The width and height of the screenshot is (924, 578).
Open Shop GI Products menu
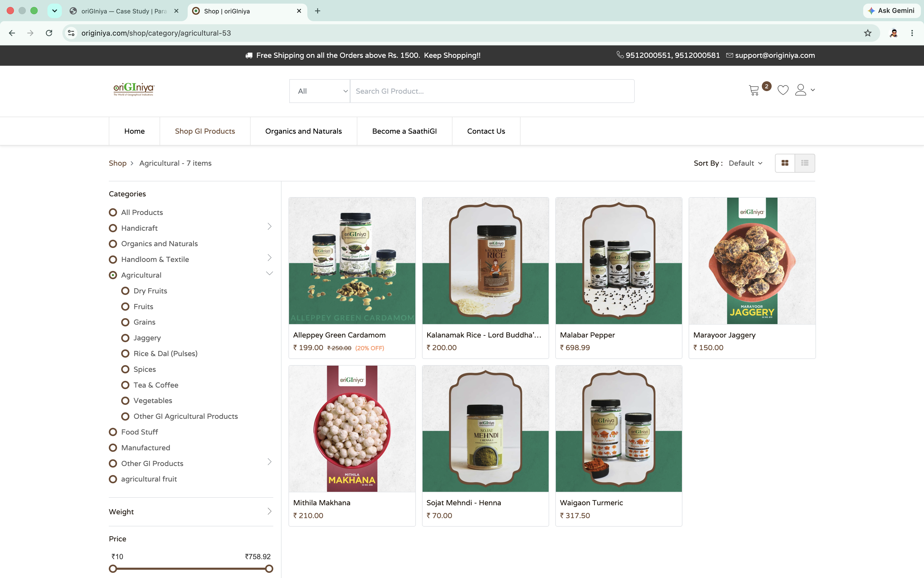[205, 131]
